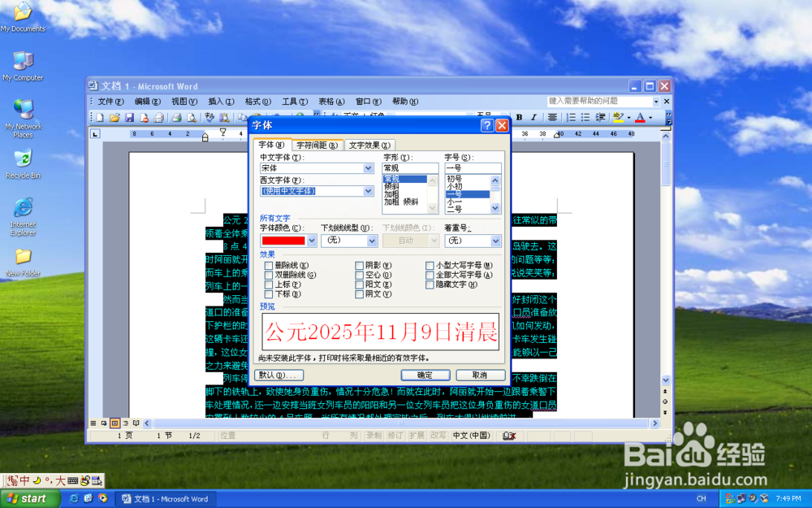812x508 pixels.
Task: Open the 字体颜色 color dropdown arrow
Action: [x=311, y=241]
